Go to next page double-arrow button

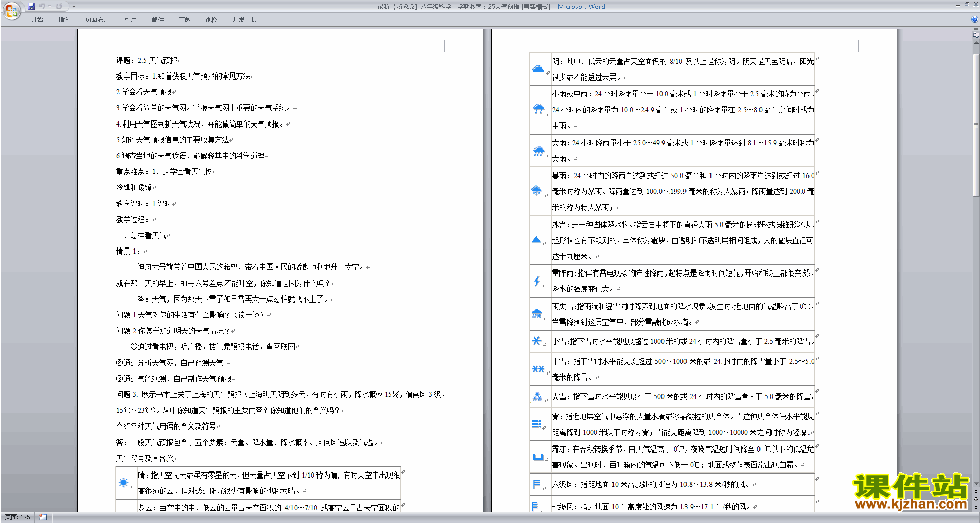(x=976, y=507)
